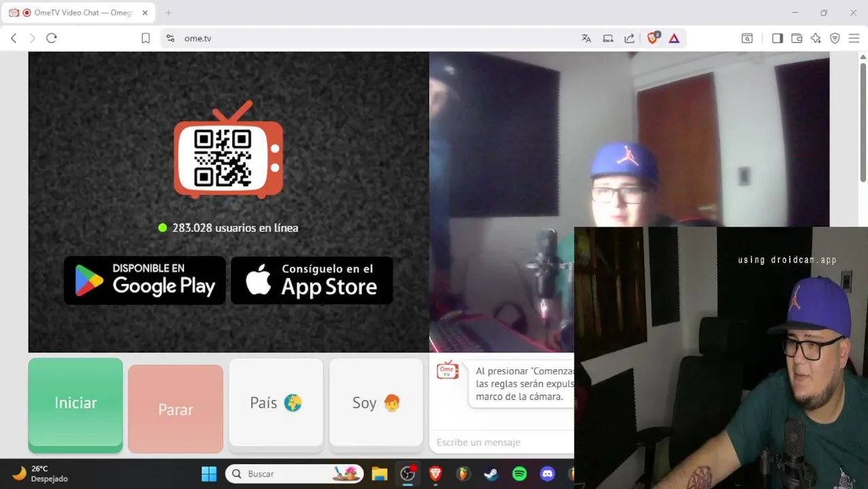Click the Buscar taskbar search box
This screenshot has width=868, height=489.
[294, 473]
